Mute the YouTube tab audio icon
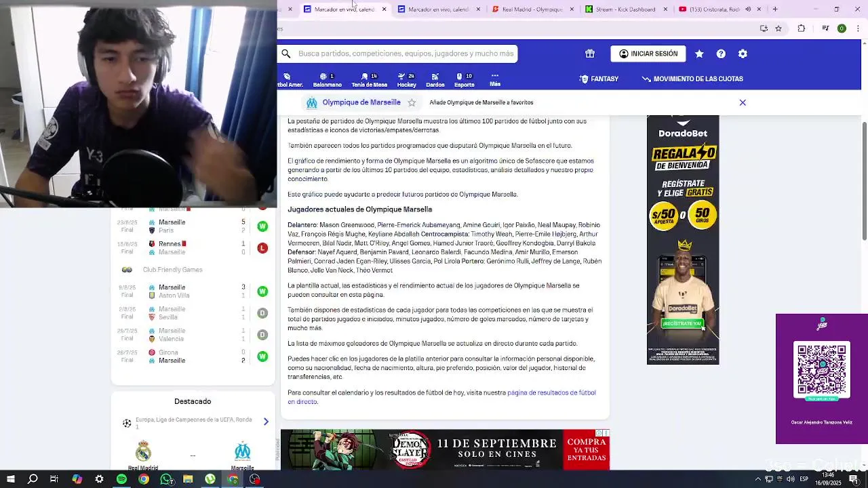 (748, 9)
